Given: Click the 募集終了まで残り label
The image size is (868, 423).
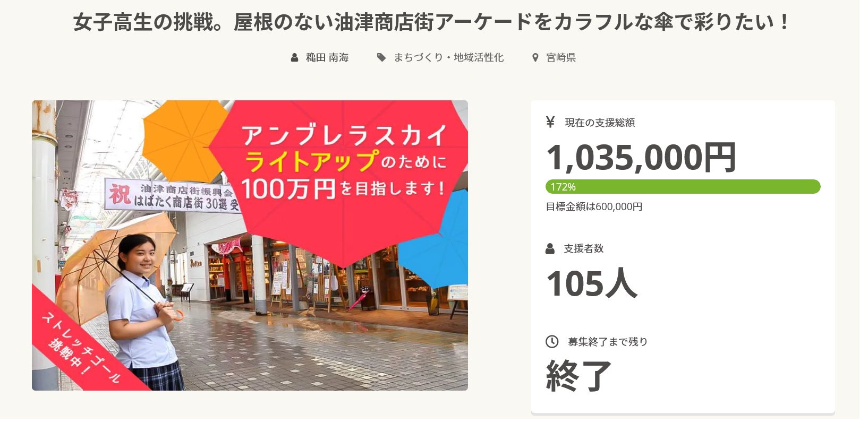Looking at the screenshot, I should [608, 342].
